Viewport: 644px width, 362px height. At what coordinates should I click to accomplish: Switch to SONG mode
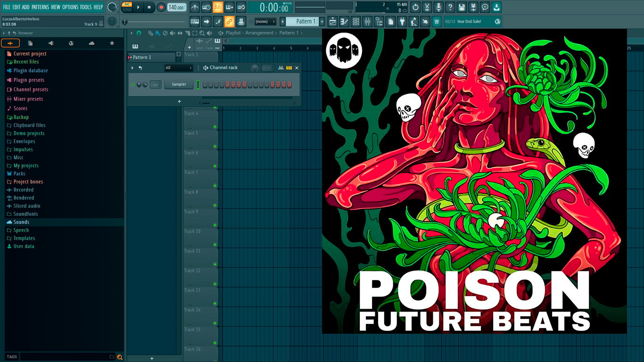[127, 9]
